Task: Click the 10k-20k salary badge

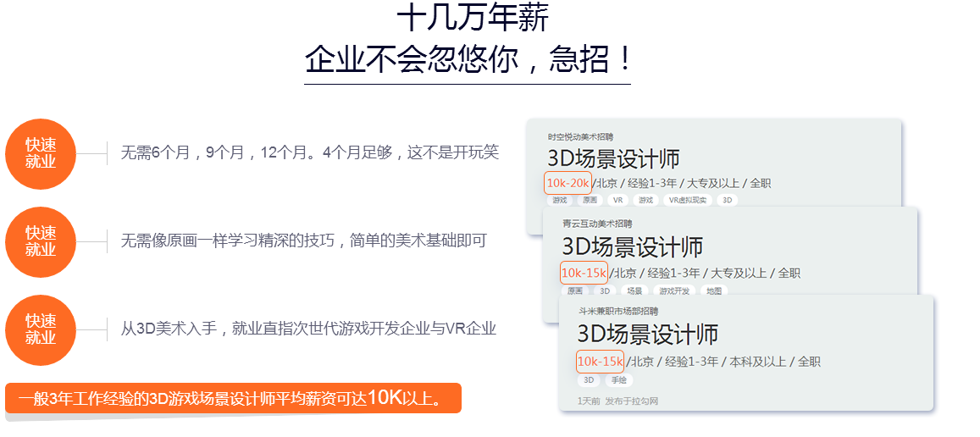Action: [x=568, y=183]
